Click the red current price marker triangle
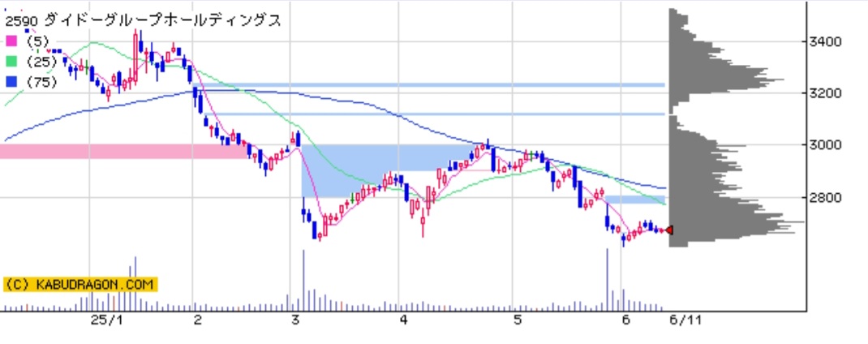The height and width of the screenshot is (344, 868). pyautogui.click(x=669, y=230)
